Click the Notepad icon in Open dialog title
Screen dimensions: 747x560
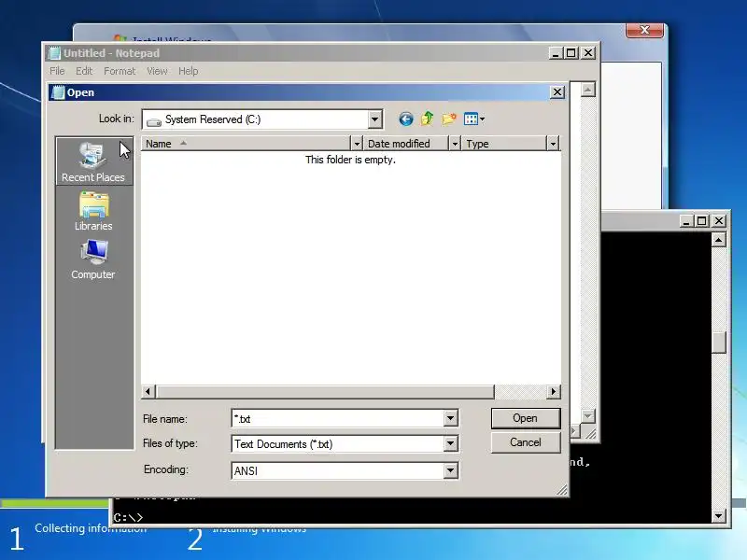point(58,92)
